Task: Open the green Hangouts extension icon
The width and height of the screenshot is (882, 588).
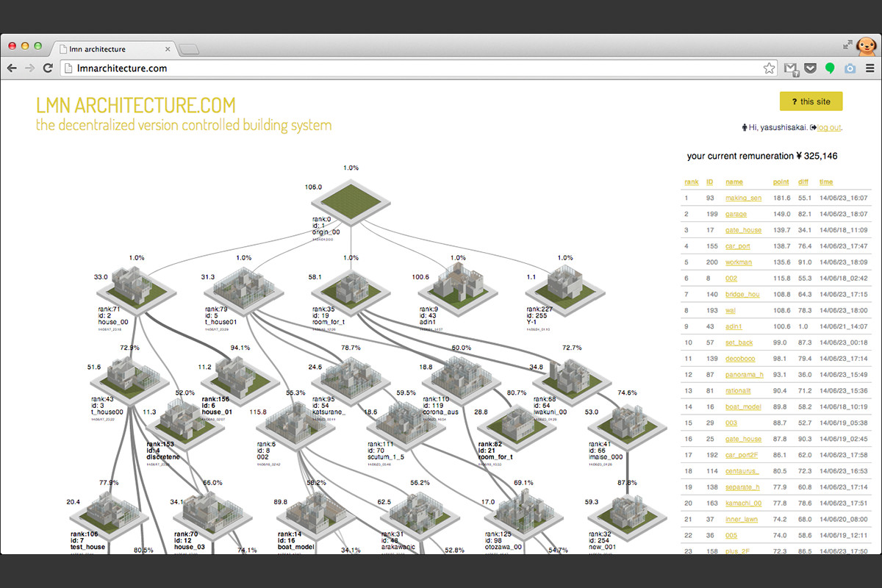Action: (830, 68)
